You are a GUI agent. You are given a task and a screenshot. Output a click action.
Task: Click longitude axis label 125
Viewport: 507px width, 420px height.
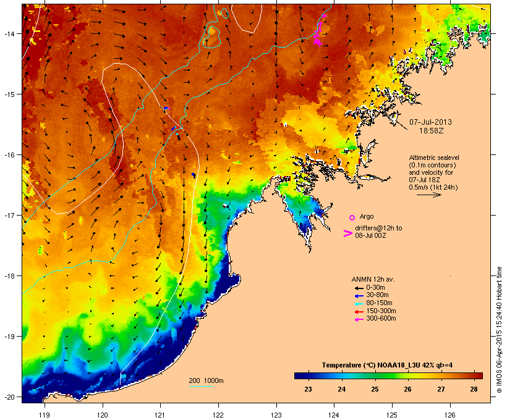click(392, 415)
